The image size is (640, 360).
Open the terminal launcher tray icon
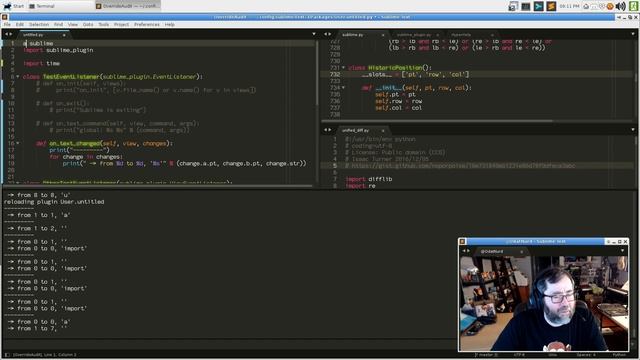pyautogui.click(x=526, y=6)
